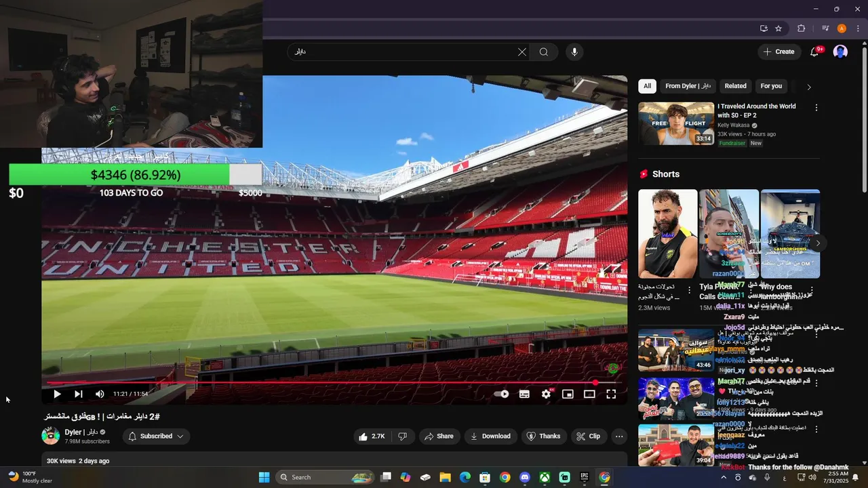Open options for the 39:04 video

coord(816,429)
